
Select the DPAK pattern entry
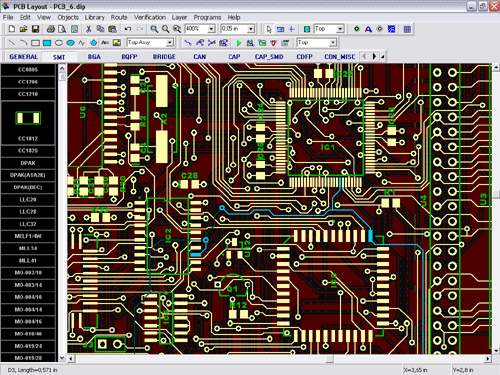(28, 163)
